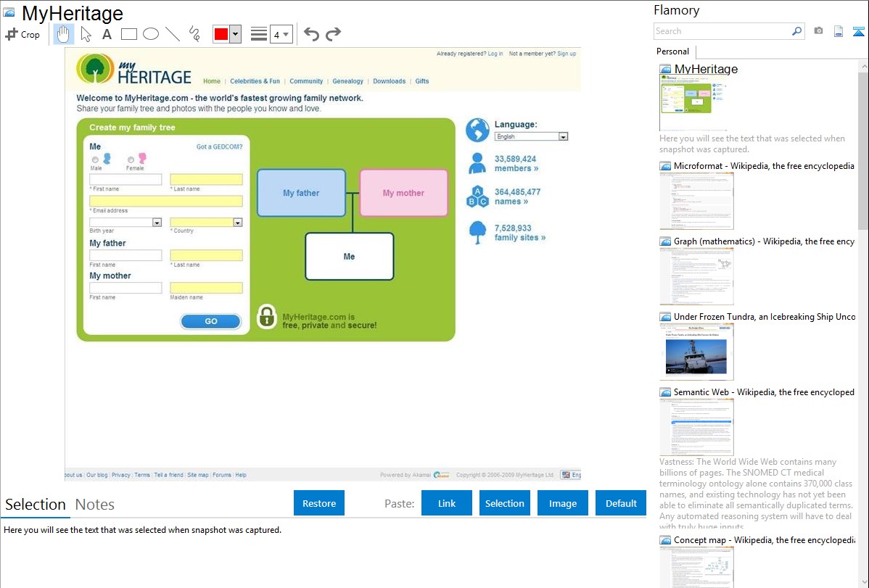
Task: Click the paste Default button
Action: click(621, 503)
